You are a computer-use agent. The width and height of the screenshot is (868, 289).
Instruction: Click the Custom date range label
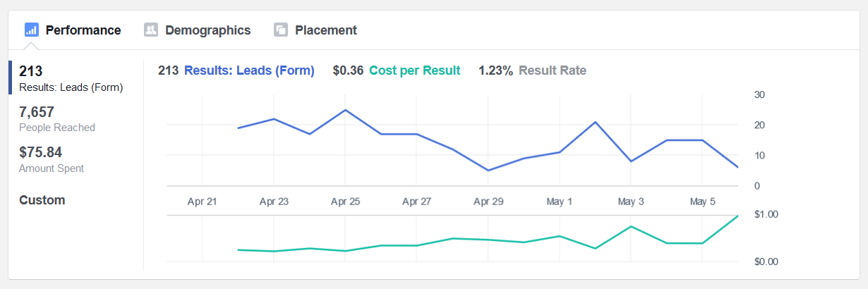[x=42, y=200]
